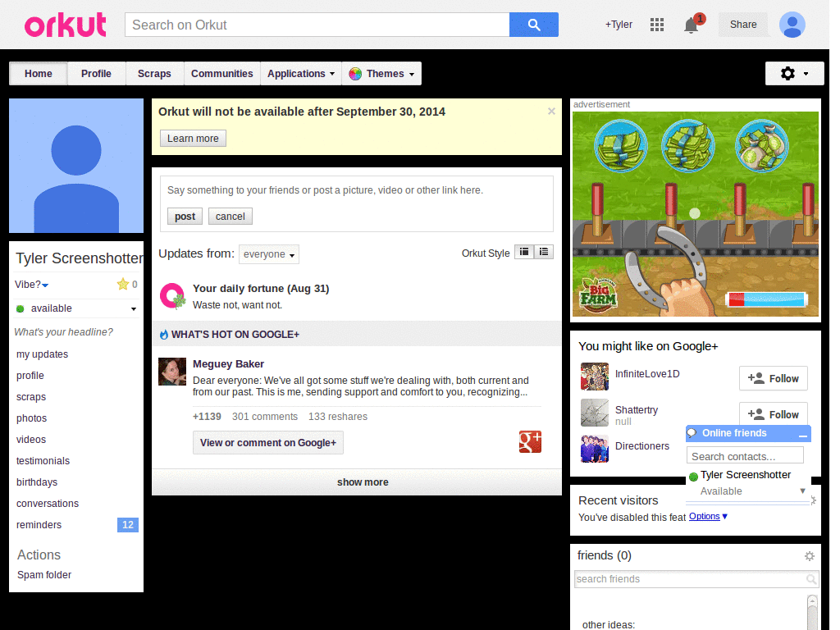Click the What's your headline field
840x630 pixels.
64,332
